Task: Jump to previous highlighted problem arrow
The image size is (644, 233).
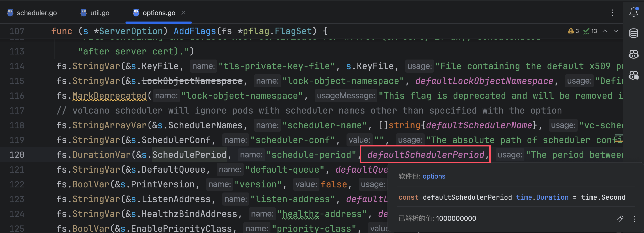Action: coord(604,31)
